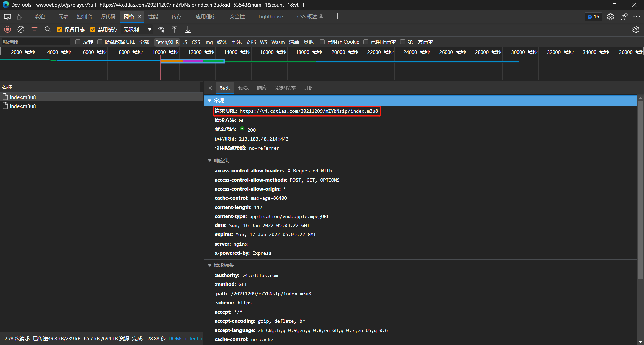Enable third-party requests checkbox

(402, 42)
